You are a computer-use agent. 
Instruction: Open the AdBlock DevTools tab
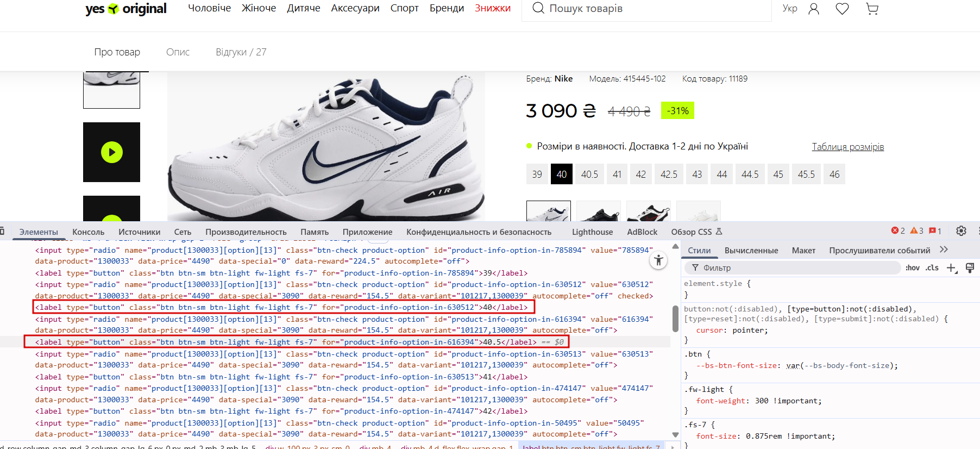click(642, 232)
